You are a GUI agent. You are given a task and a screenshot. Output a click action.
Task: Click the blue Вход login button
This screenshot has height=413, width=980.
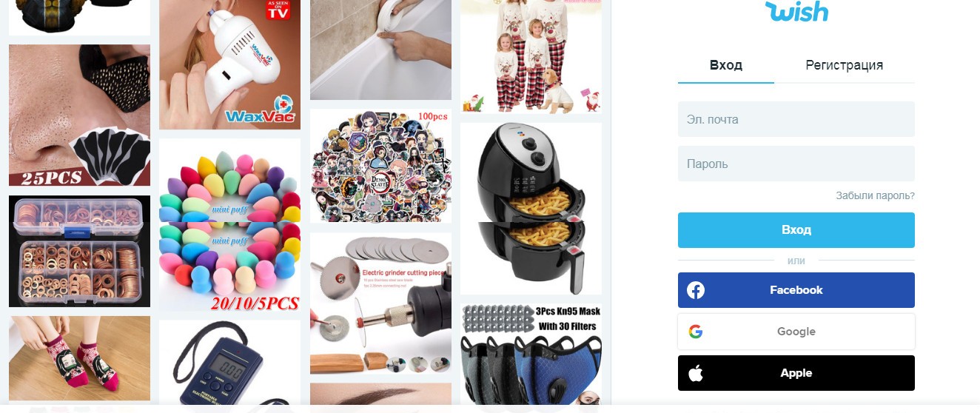pyautogui.click(x=796, y=230)
